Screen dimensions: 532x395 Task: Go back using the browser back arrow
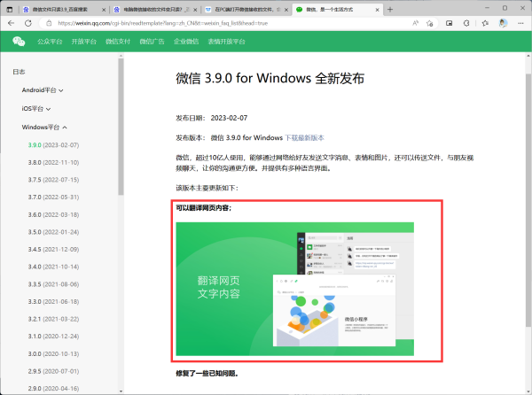pyautogui.click(x=12, y=22)
